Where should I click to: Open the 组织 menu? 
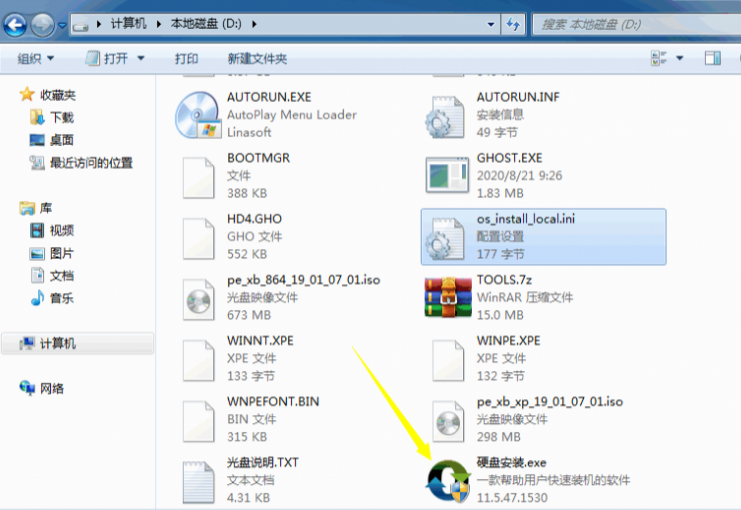(x=36, y=59)
